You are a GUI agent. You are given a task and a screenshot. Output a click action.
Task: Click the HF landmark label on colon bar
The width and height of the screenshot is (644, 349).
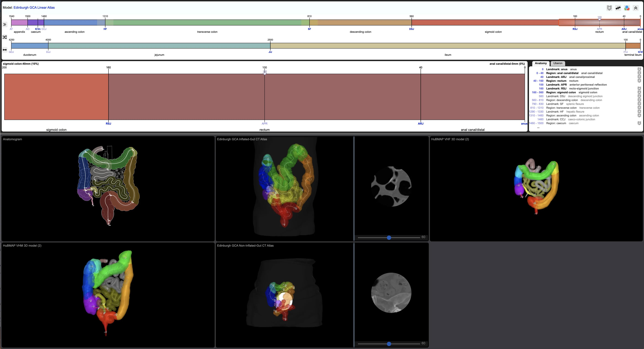pyautogui.click(x=105, y=29)
